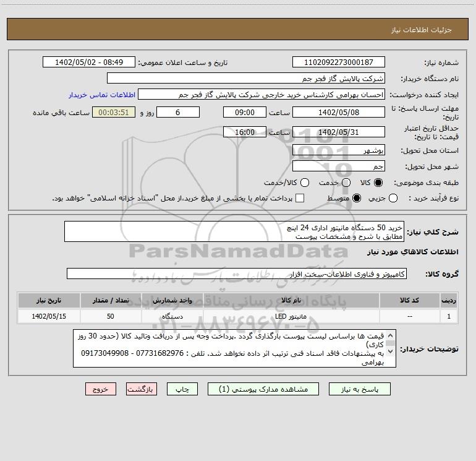Viewport: 476px width, 461px height.
Task: Click the بازگشت back button
Action: pos(142,389)
